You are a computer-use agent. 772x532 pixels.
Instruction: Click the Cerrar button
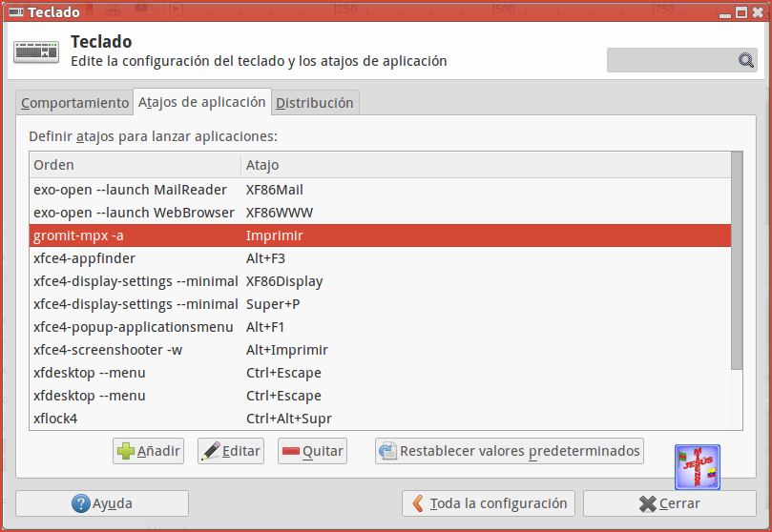click(670, 503)
